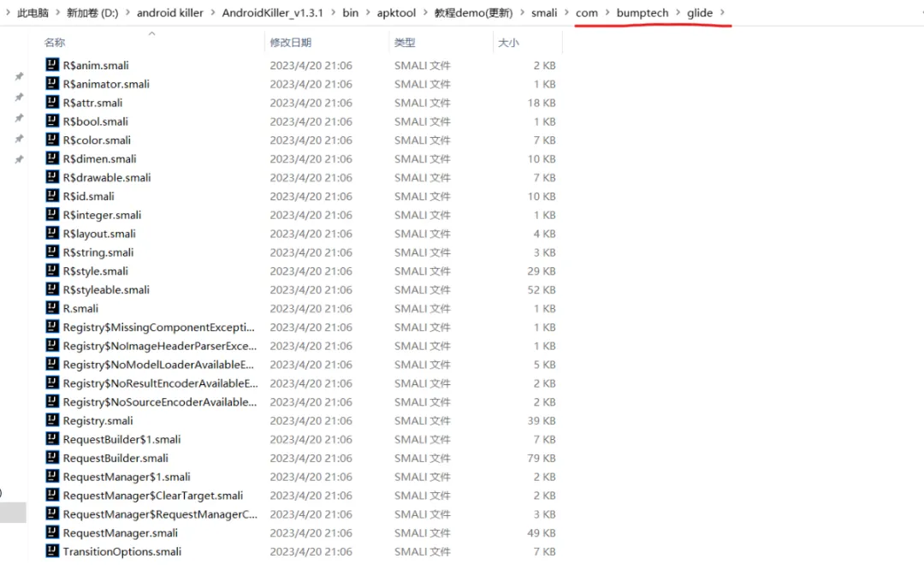Go to 教程demo(更新) breadcrumb folder
Screen dimensions: 924x570
(474, 13)
